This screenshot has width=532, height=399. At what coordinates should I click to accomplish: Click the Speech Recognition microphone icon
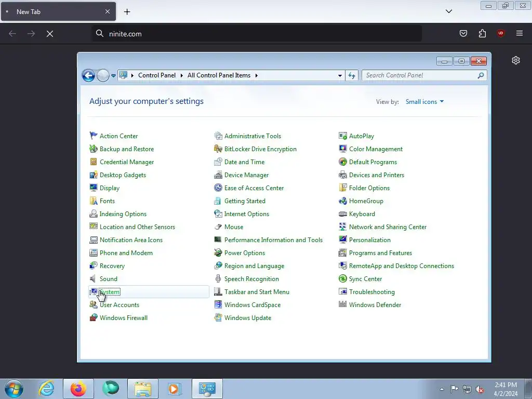pos(218,278)
